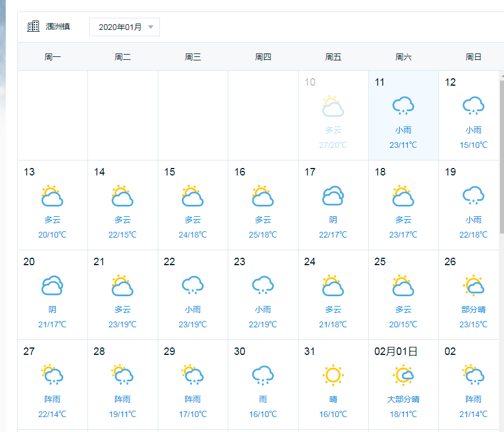Screen dimensions: 504x432
Task: Select the 周一 column header
Action: 52,57
